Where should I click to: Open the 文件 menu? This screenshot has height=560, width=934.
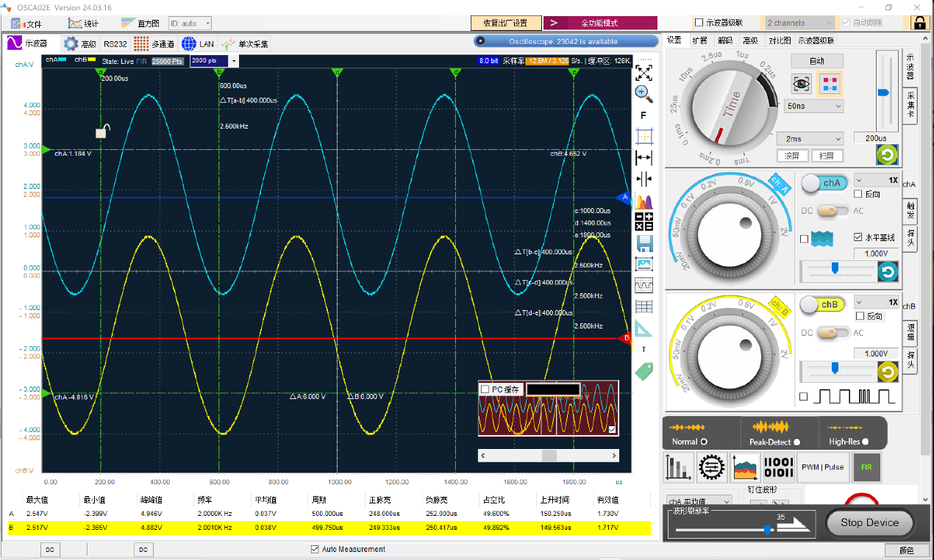[x=26, y=24]
